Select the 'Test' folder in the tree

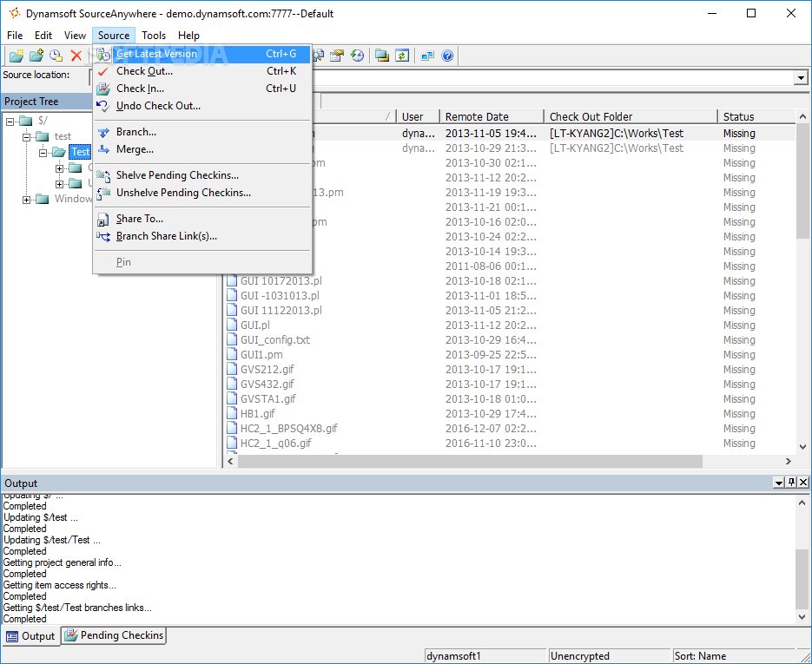[80, 152]
